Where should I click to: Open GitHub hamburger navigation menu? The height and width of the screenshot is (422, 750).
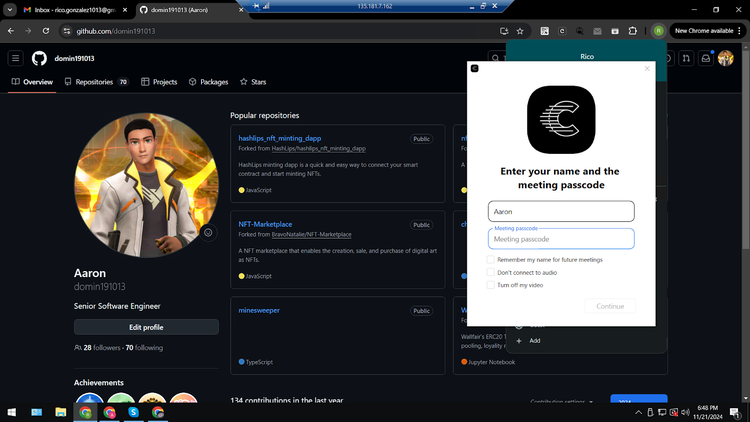pyautogui.click(x=16, y=59)
